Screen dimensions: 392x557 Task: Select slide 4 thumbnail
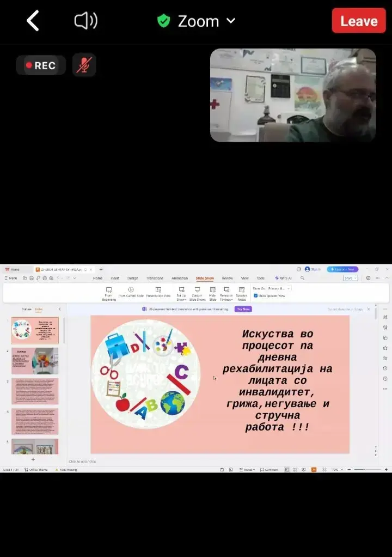tap(35, 422)
